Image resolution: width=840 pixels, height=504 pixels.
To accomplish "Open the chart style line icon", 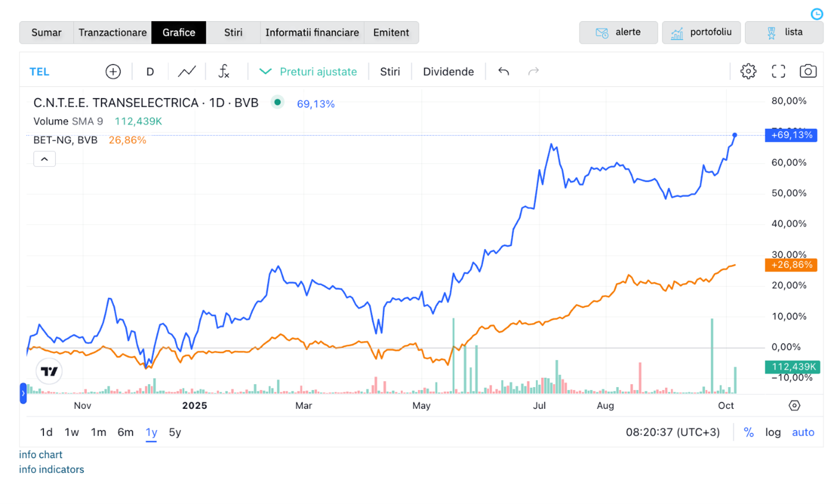I will 187,72.
